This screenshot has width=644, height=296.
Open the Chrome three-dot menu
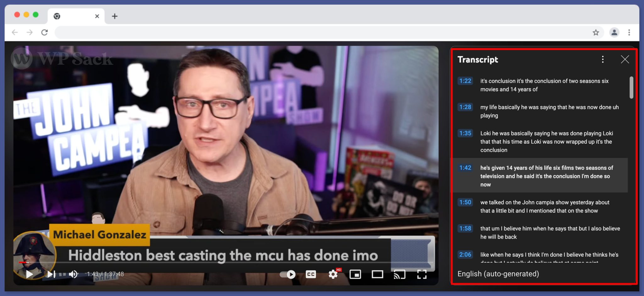pos(629,32)
